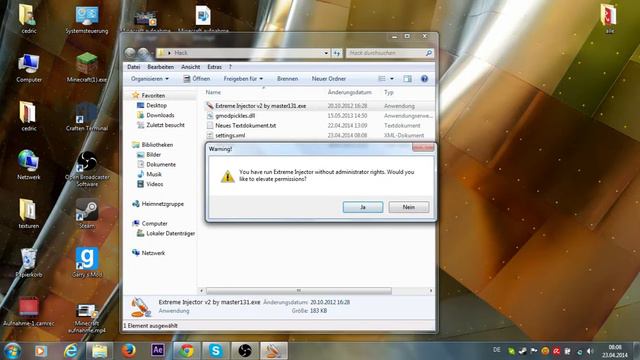Switch to OBS in the taskbar

(x=244, y=351)
